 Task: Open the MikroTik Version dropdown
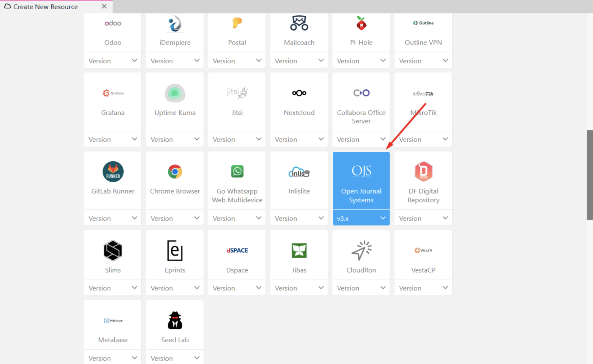[423, 139]
